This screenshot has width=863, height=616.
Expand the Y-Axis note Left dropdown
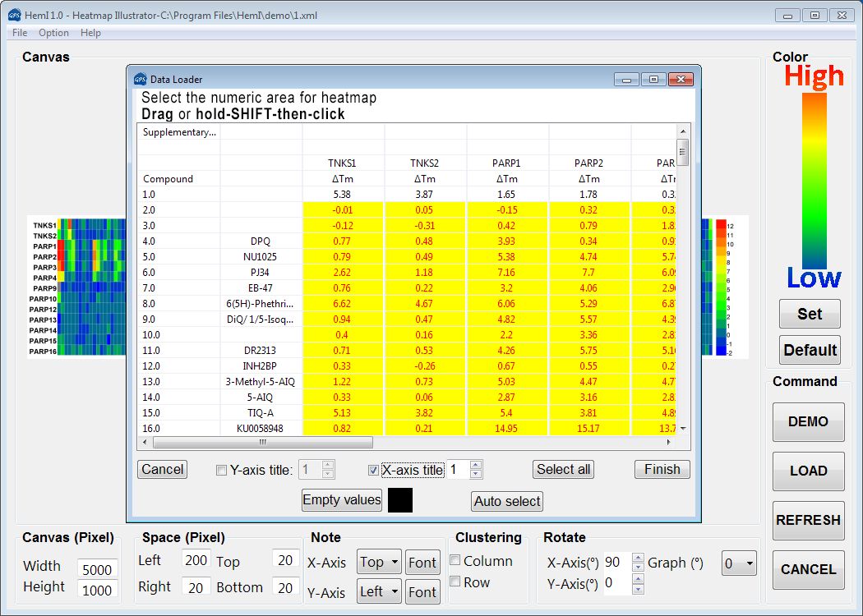379,591
